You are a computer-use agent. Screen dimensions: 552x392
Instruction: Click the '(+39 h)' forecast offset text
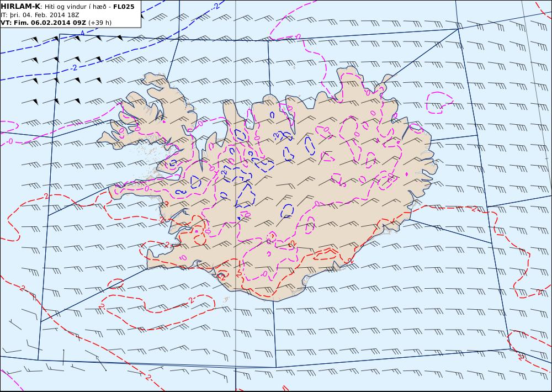(x=100, y=23)
